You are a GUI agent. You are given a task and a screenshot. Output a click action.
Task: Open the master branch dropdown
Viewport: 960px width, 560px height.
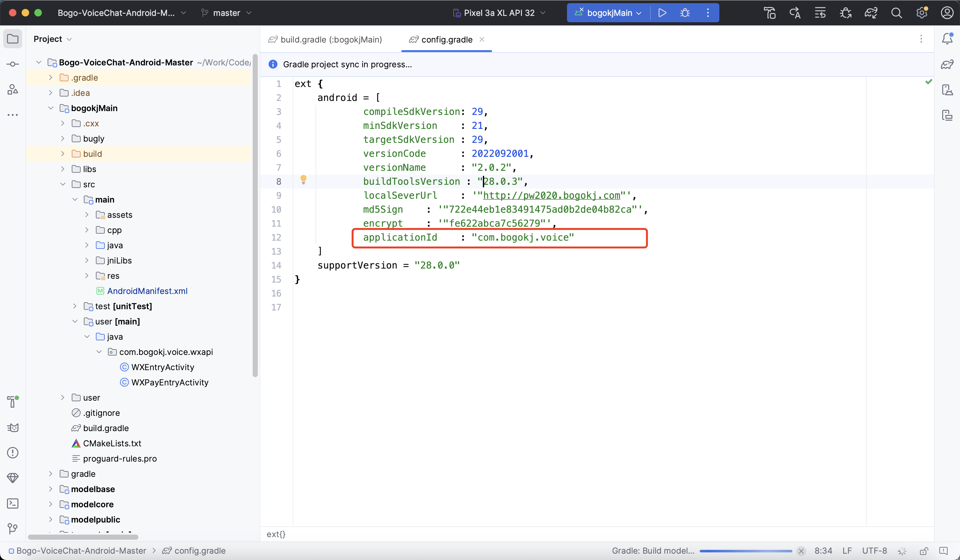226,13
